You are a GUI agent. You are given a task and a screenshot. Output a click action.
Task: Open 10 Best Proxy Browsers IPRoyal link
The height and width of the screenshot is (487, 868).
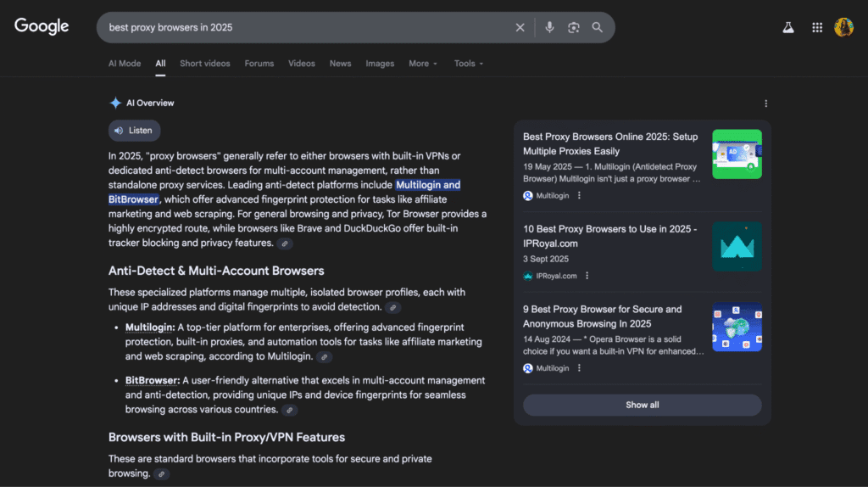click(x=609, y=236)
